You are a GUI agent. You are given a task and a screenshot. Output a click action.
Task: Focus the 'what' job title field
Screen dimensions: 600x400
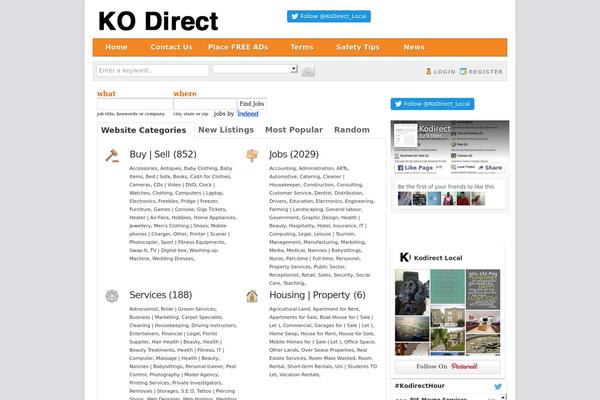135,104
